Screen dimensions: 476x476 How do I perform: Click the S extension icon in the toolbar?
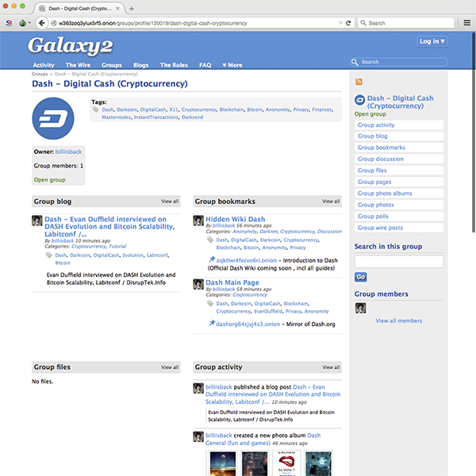[9, 23]
